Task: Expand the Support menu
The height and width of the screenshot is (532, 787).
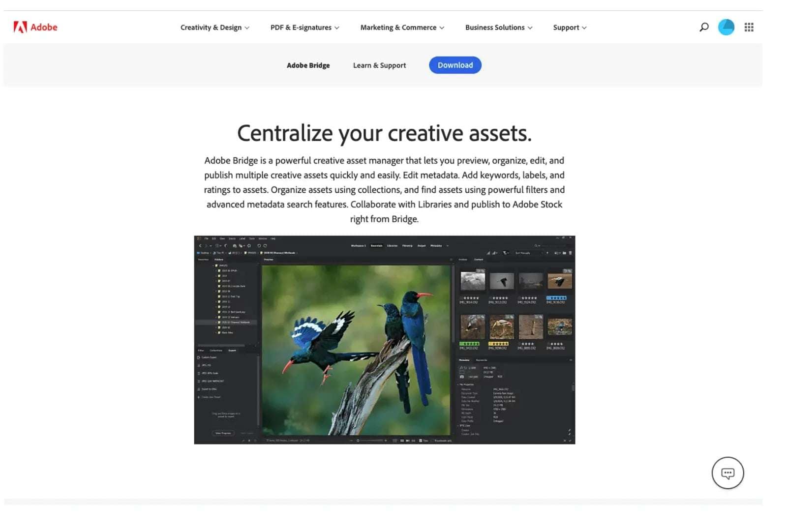Action: pyautogui.click(x=570, y=28)
